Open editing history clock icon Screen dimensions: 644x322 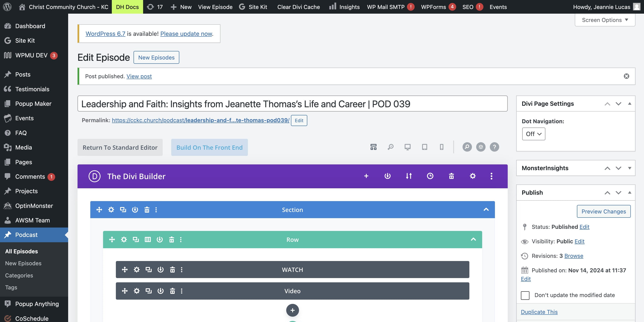tap(430, 176)
